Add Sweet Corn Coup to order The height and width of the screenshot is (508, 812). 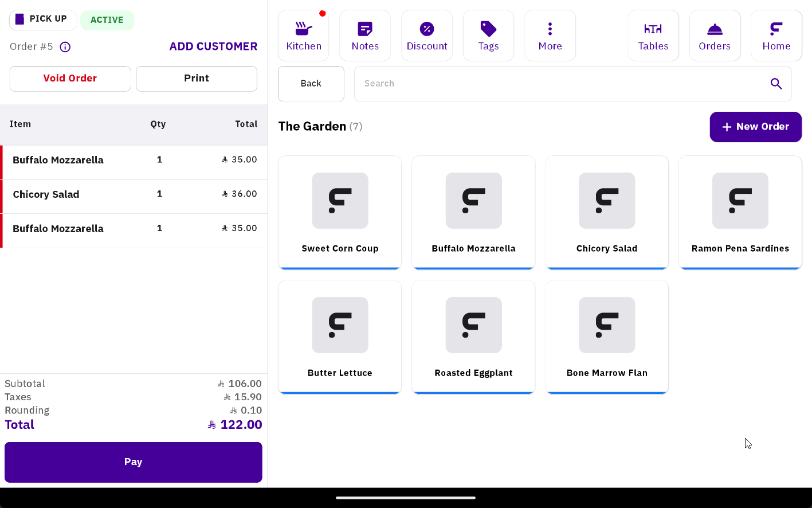click(340, 212)
